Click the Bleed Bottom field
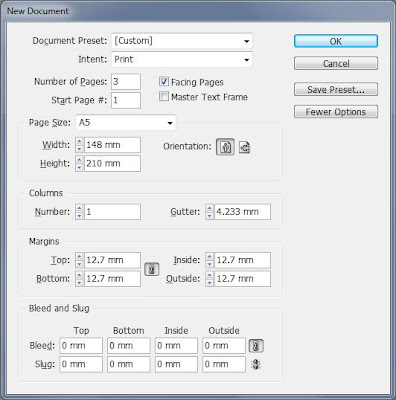Image resolution: width=396 pixels, height=400 pixels. [x=129, y=346]
